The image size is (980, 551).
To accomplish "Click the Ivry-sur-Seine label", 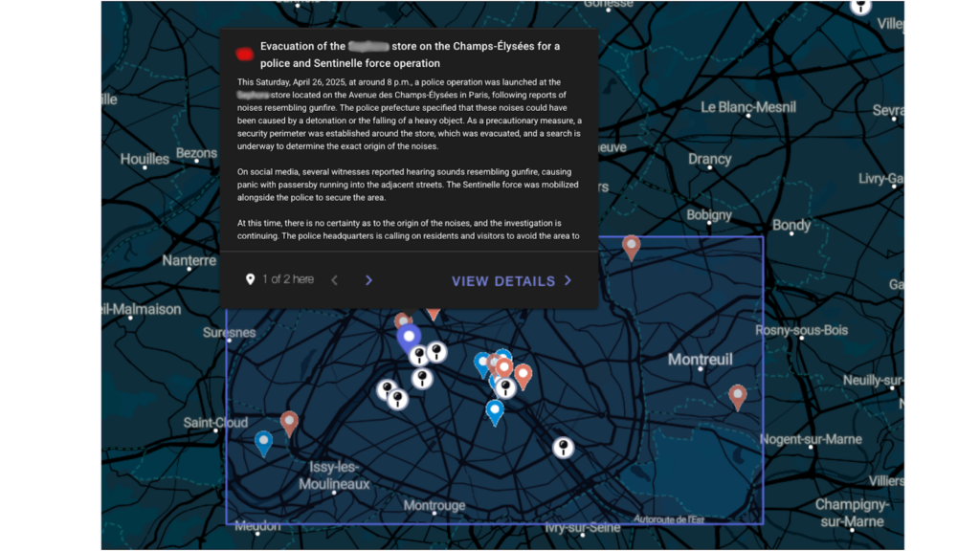I will [x=583, y=528].
